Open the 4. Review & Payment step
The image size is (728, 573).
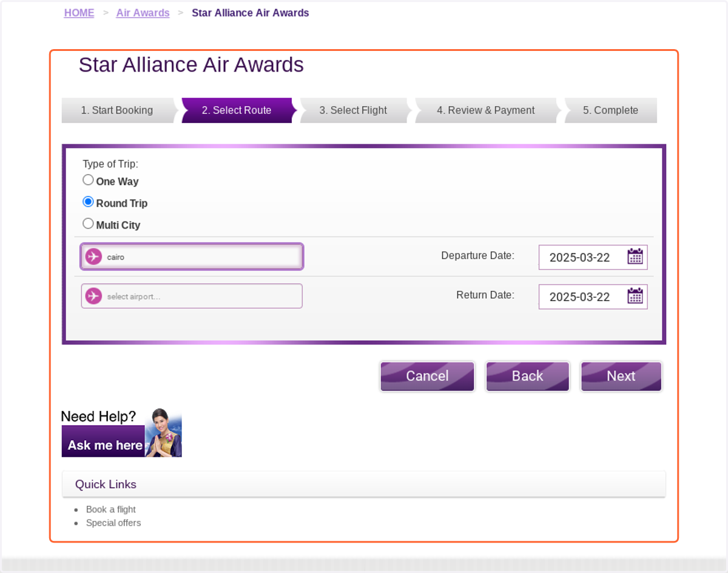pyautogui.click(x=486, y=110)
